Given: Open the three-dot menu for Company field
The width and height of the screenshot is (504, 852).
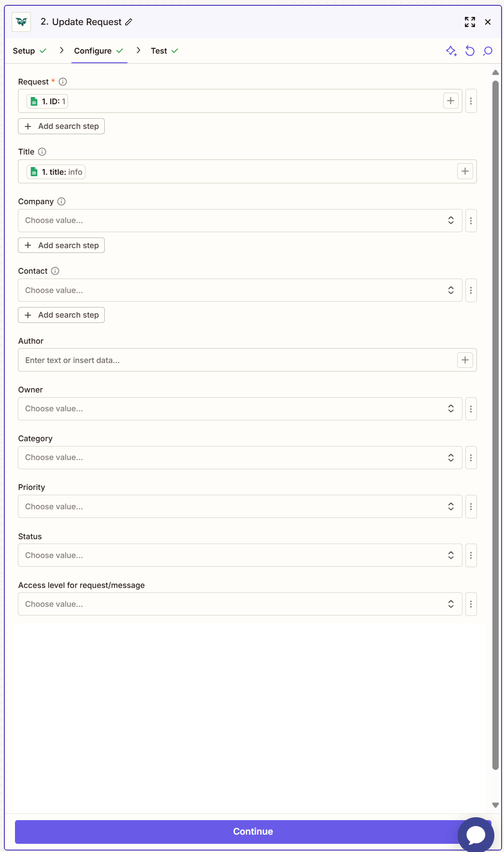Looking at the screenshot, I should [471, 220].
